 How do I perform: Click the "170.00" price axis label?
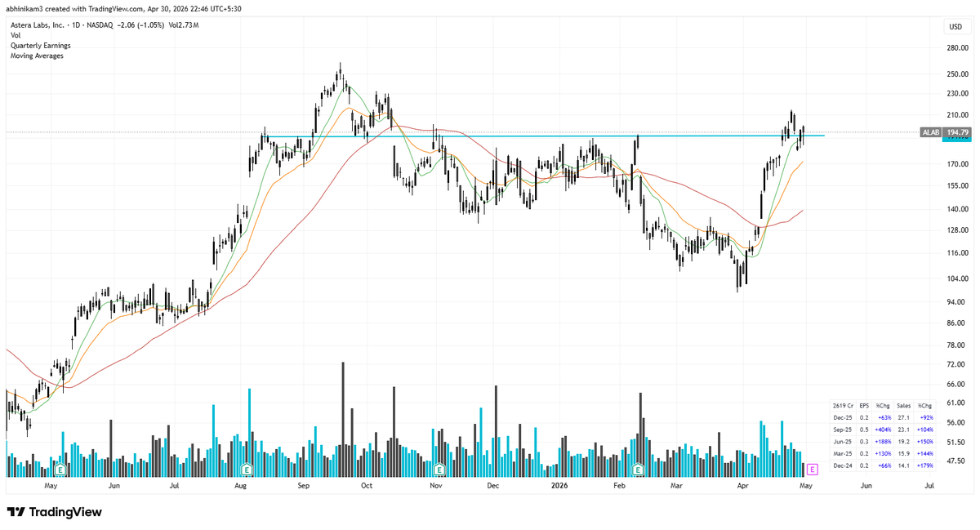coord(957,164)
